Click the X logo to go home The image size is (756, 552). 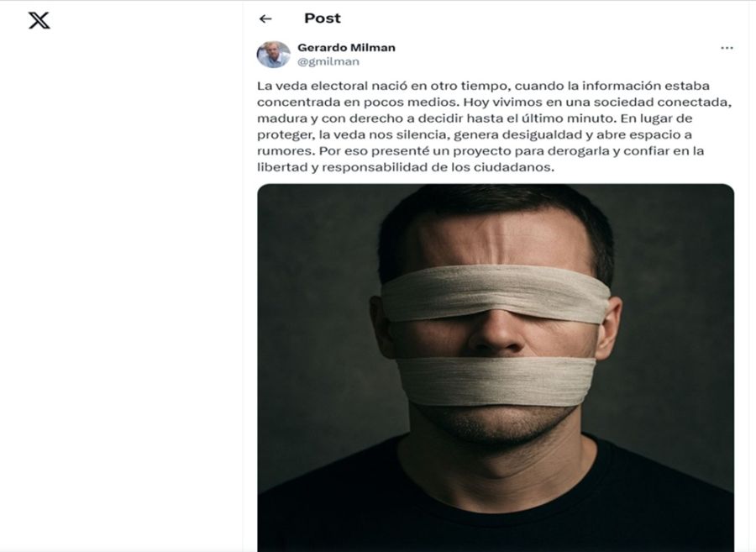point(39,20)
